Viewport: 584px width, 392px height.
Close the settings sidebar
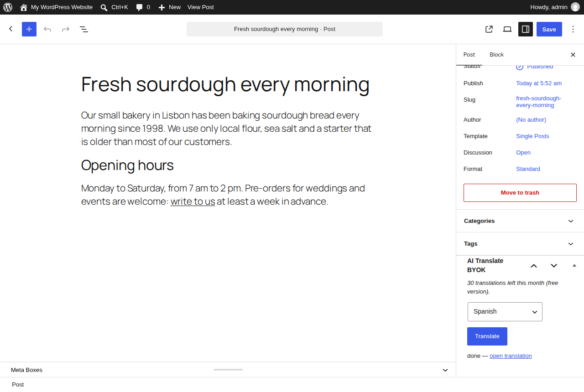click(573, 55)
